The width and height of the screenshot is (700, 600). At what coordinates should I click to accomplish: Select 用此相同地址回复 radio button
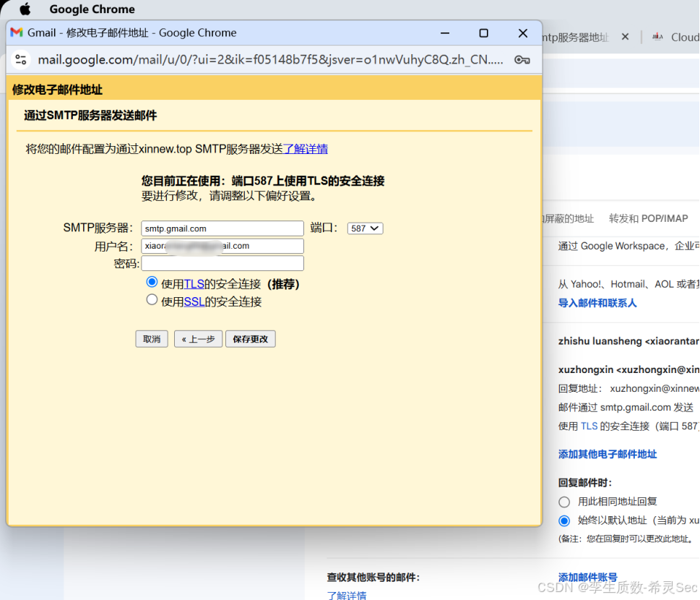pos(564,502)
